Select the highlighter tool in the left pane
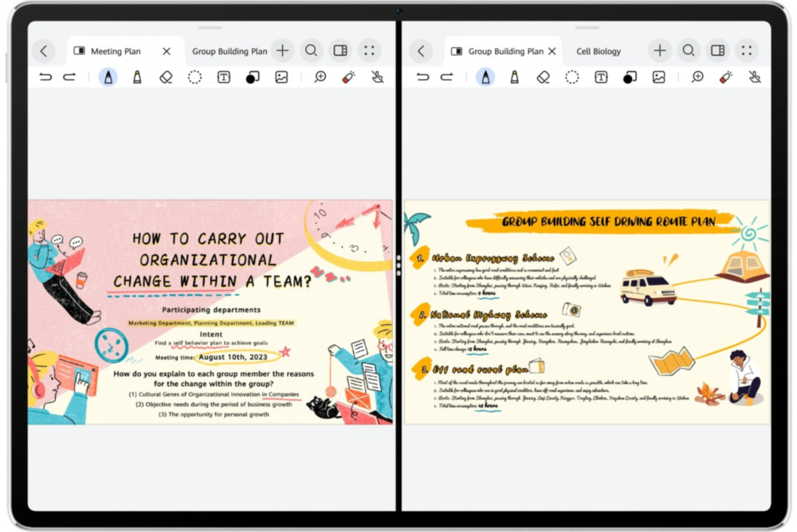Screen dimensions: 797x532 137,77
